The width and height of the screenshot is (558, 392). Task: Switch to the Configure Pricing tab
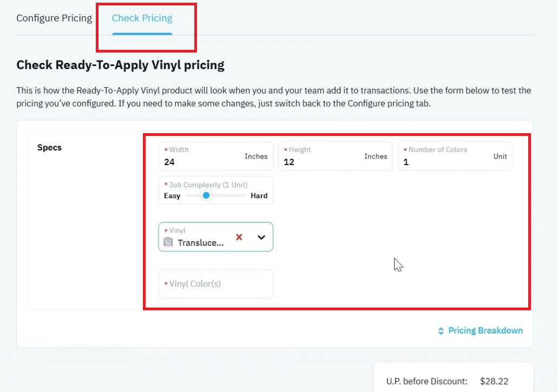point(54,18)
